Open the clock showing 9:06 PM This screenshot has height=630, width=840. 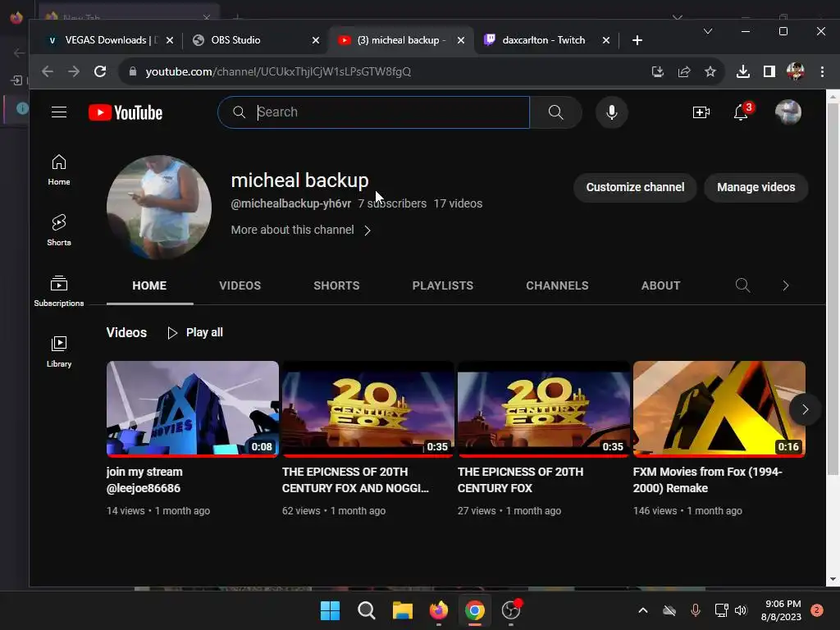782,610
